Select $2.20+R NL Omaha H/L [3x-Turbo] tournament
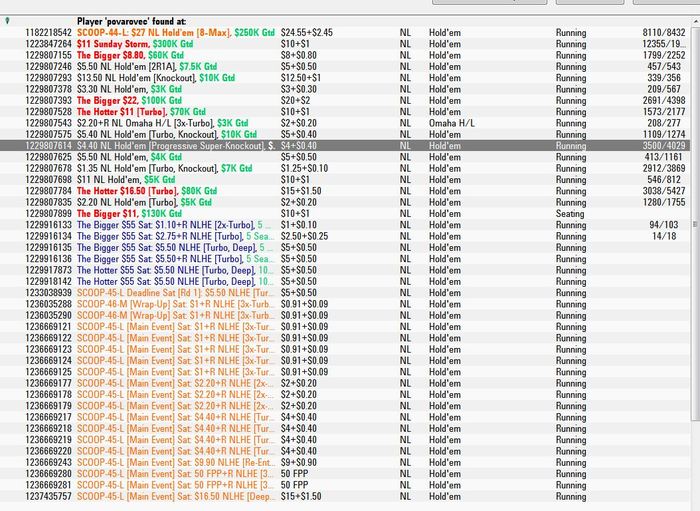700x511 pixels. 345,123
